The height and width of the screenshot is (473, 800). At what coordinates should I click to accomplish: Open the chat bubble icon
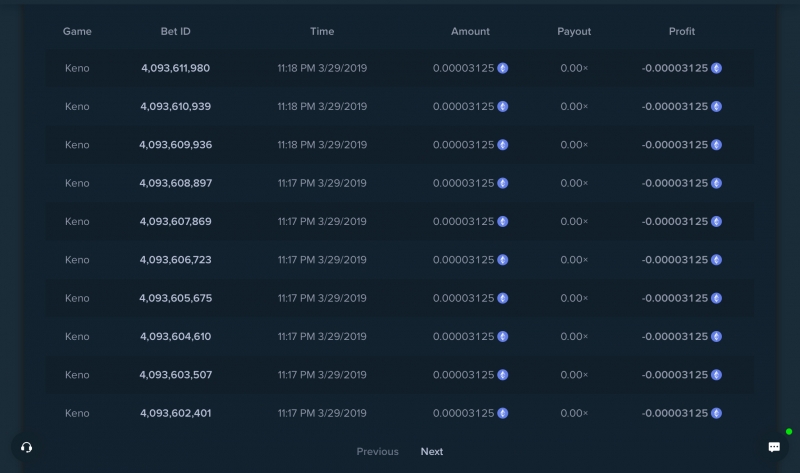(x=774, y=447)
